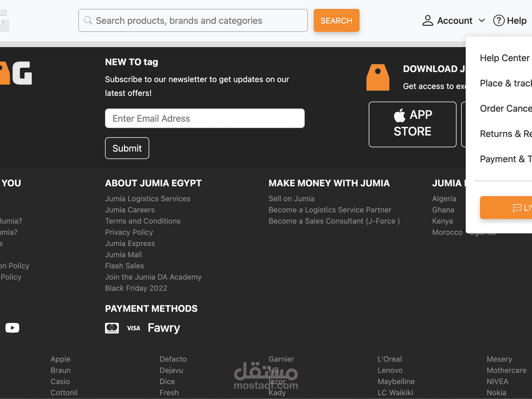This screenshot has width=532, height=399.
Task: Focus the search products input field
Action: pos(193,20)
